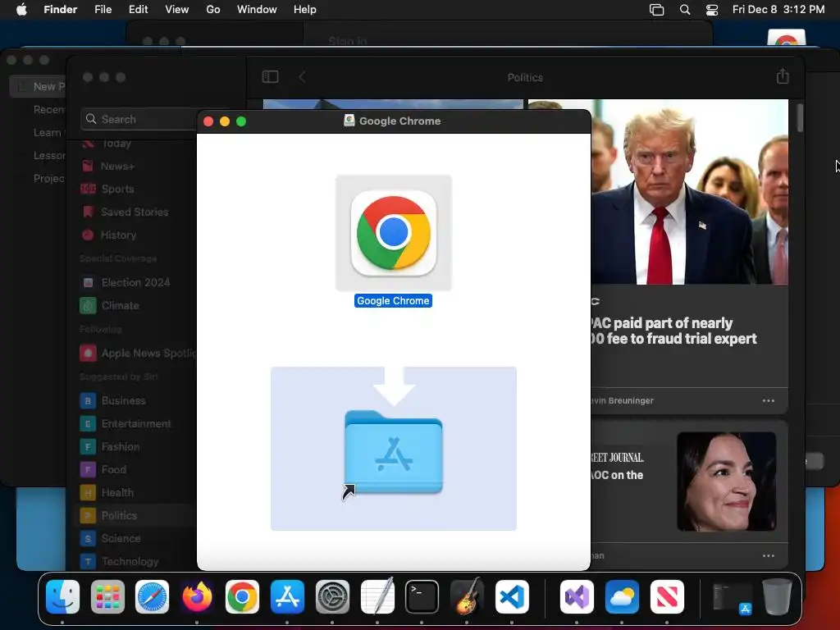Click the Share button in News window
This screenshot has height=630, width=840.
[x=783, y=76]
